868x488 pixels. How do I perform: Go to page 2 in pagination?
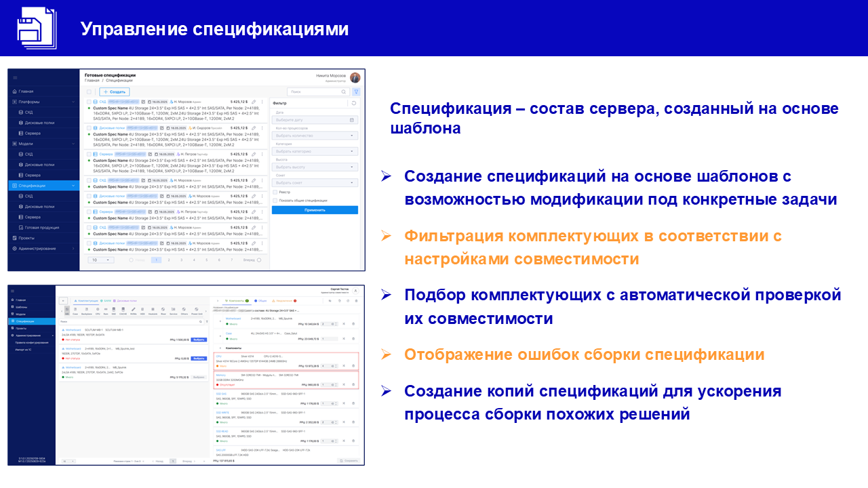169,260
